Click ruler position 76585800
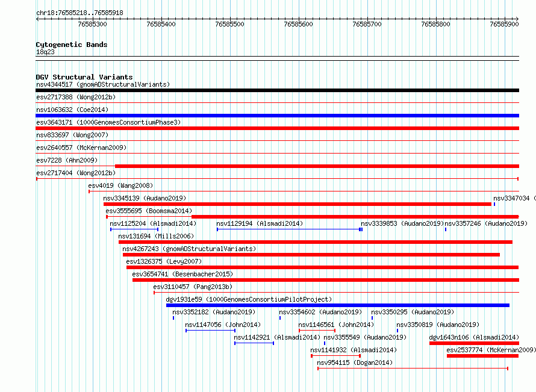 coord(436,24)
